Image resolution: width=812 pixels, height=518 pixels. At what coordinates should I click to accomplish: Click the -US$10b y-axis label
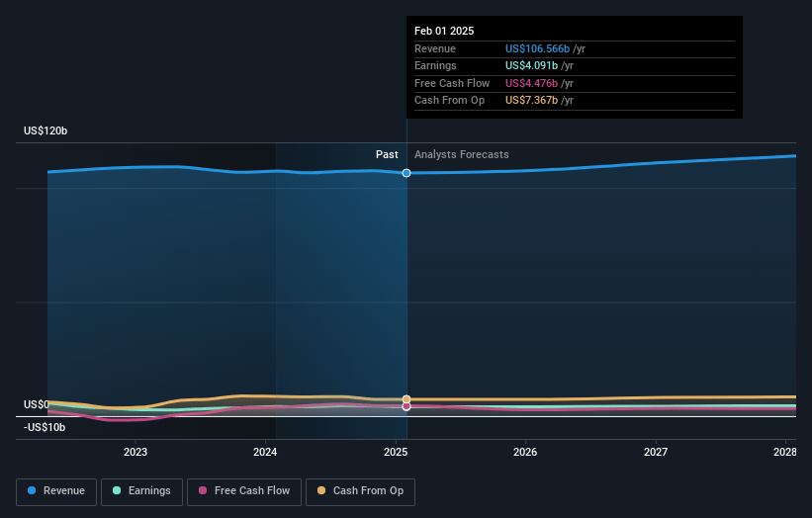[45, 427]
